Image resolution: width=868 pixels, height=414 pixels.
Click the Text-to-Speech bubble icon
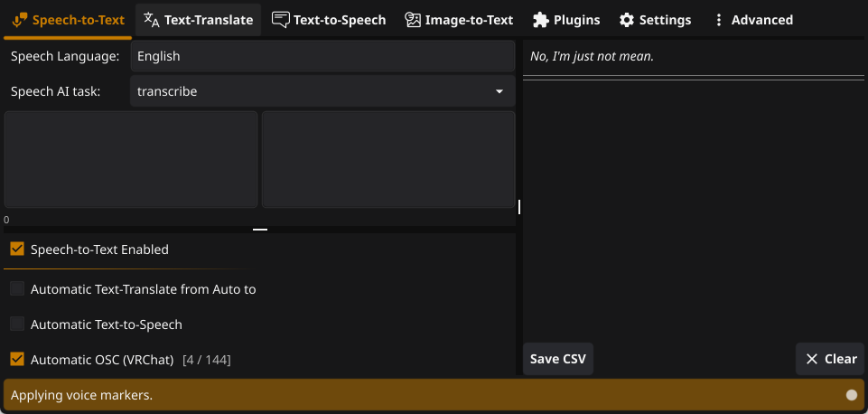pos(281,20)
